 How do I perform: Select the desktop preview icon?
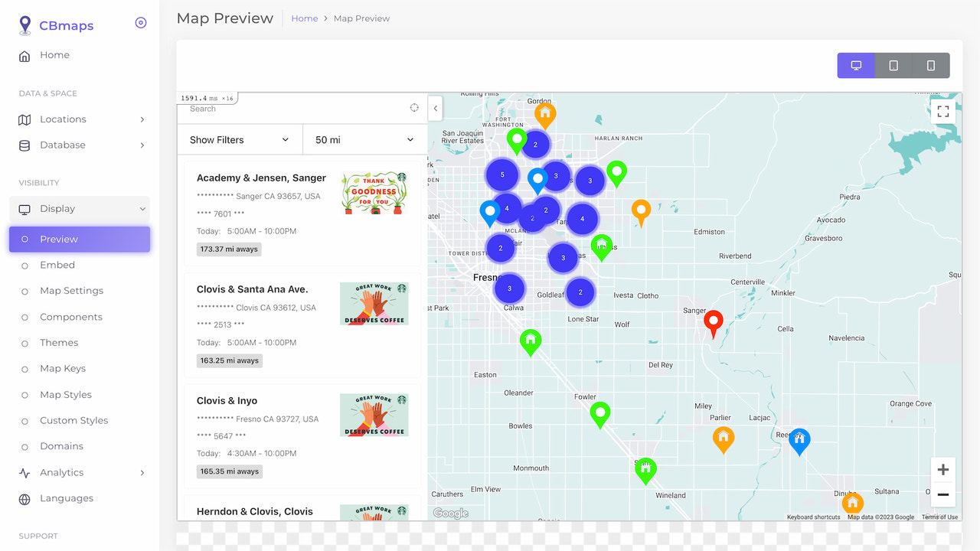click(x=855, y=65)
